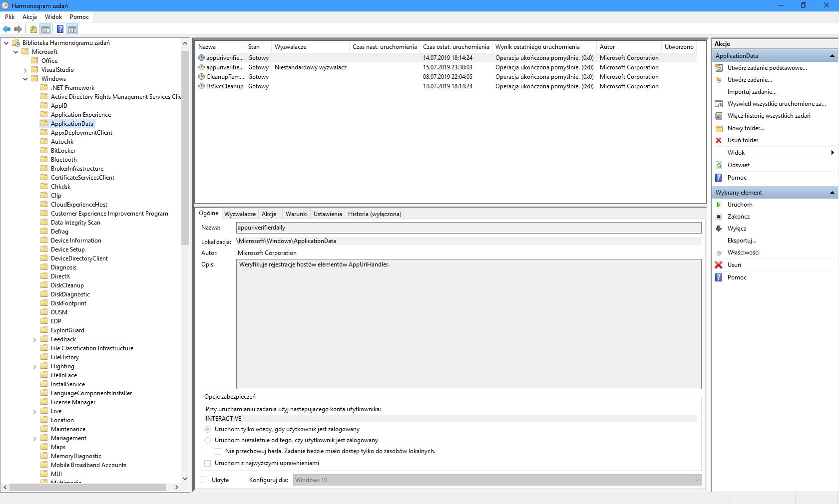
Task: Click the tree horizontal scrollbar right arrow
Action: (177, 487)
